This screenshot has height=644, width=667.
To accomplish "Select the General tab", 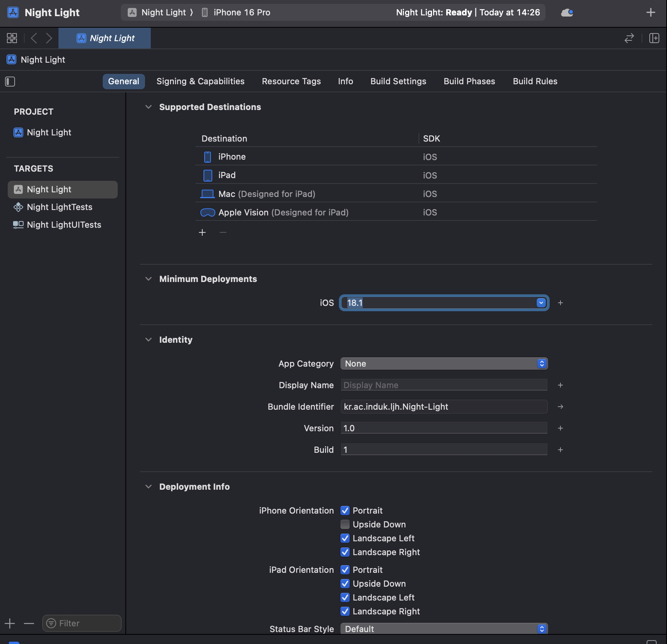I will pos(123,82).
